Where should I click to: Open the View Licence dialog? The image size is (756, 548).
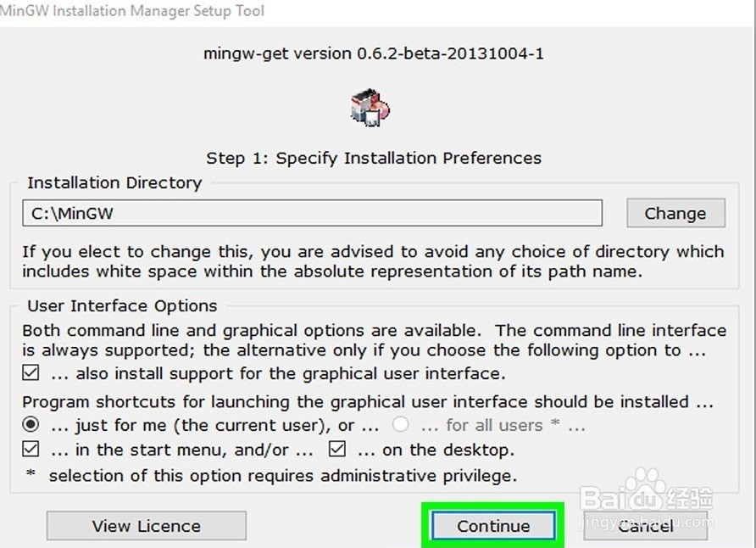click(146, 525)
